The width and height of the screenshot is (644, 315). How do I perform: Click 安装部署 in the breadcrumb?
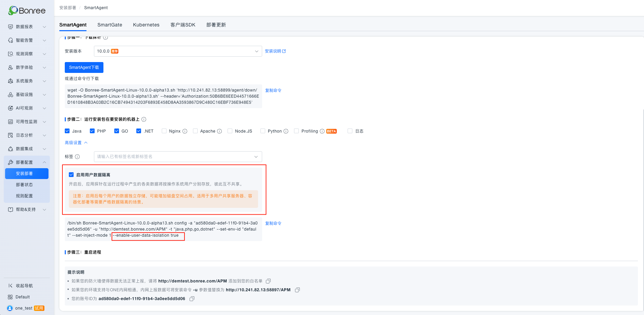(68, 8)
